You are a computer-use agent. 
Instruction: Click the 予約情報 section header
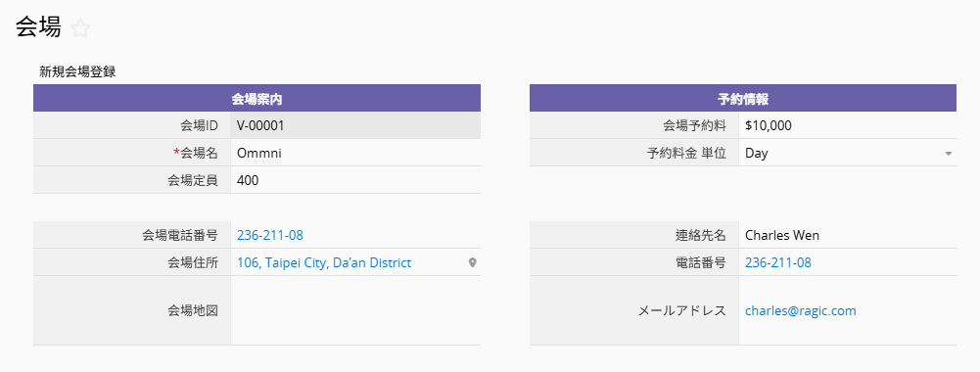point(742,98)
